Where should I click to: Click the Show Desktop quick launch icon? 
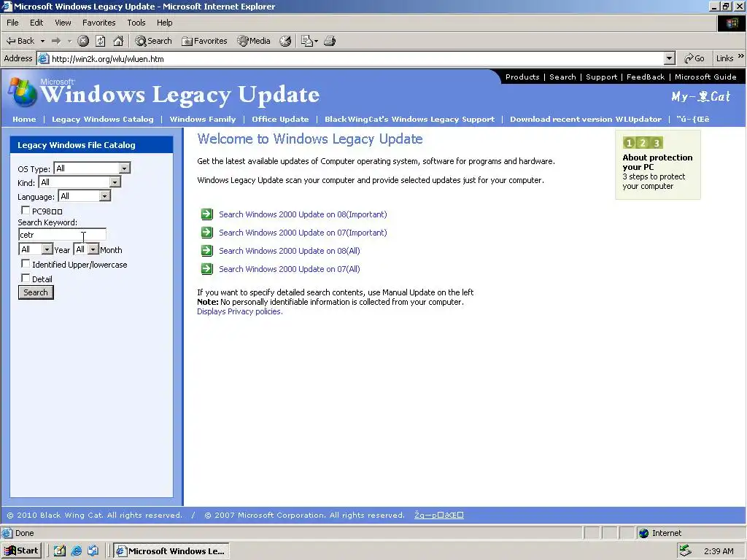[x=60, y=551]
